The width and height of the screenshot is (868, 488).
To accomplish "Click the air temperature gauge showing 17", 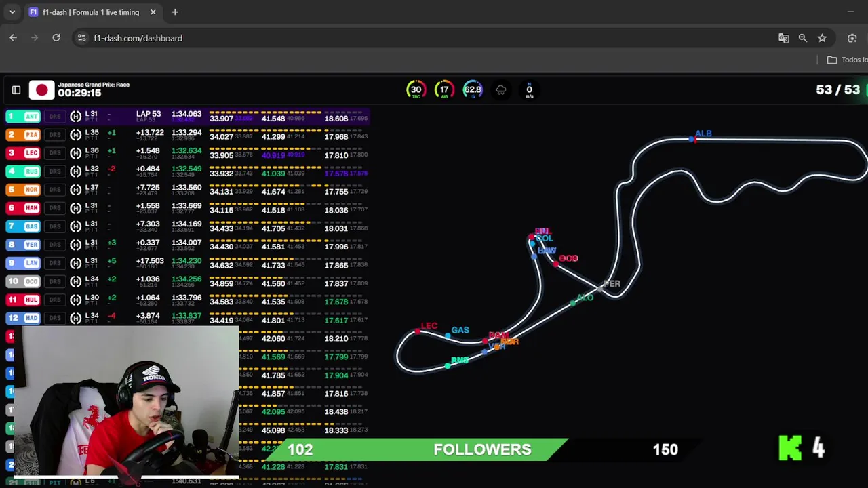I will tap(444, 89).
